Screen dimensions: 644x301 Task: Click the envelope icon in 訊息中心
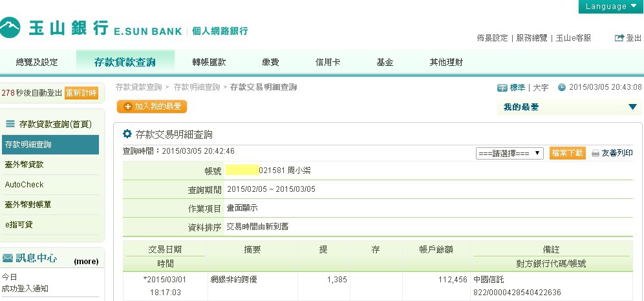pos(8,258)
